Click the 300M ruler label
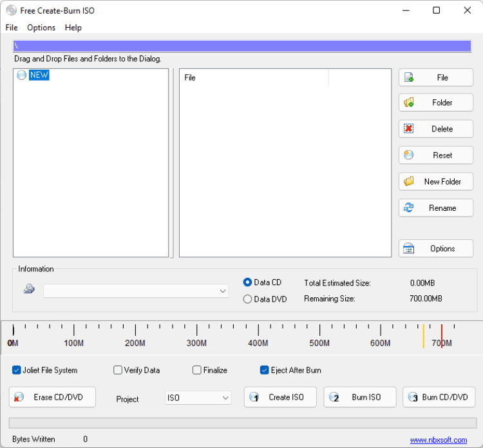 (x=196, y=343)
